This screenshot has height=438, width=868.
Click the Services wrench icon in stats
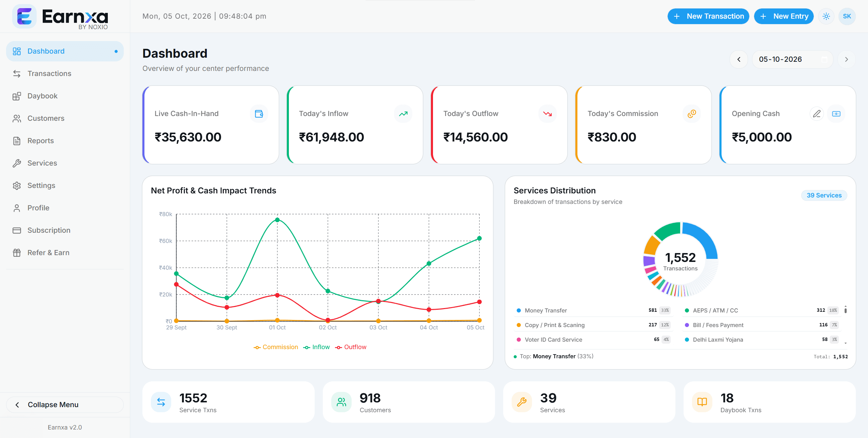(x=522, y=402)
